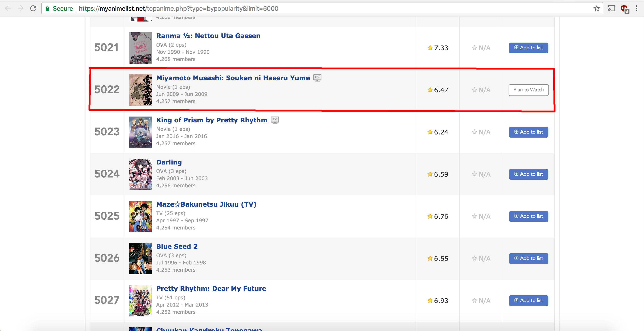Click the gold star beside score 7.33
The image size is (644, 331).
point(430,48)
